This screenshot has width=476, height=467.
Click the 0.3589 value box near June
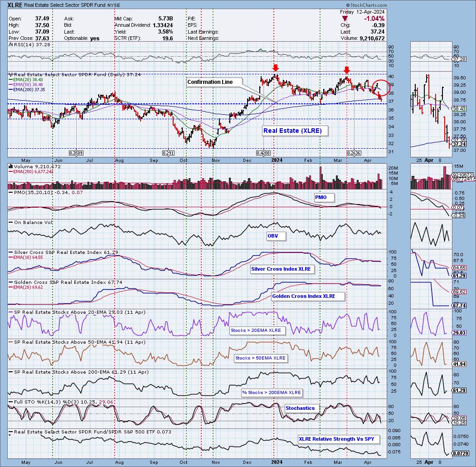tap(76, 153)
